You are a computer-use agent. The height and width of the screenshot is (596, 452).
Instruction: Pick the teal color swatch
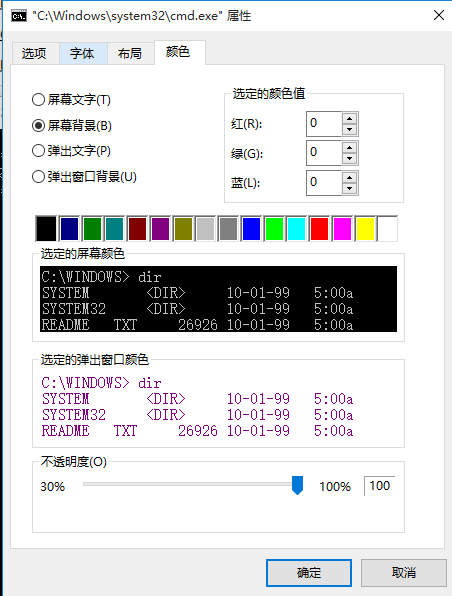click(x=114, y=229)
